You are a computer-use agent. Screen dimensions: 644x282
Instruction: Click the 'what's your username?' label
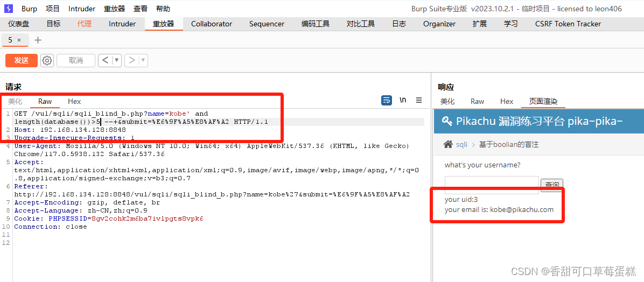[x=482, y=165]
